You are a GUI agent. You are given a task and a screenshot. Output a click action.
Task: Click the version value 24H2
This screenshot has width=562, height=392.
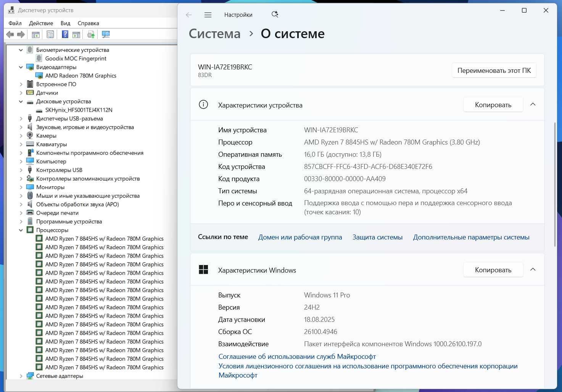pos(312,307)
